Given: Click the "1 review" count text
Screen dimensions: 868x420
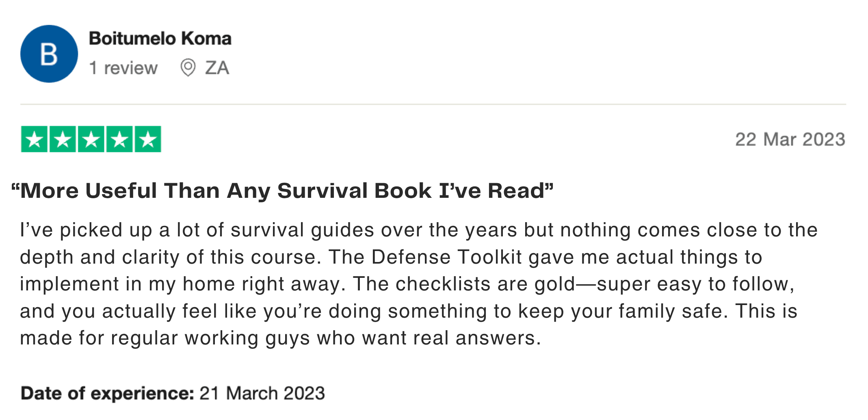Looking at the screenshot, I should [123, 68].
